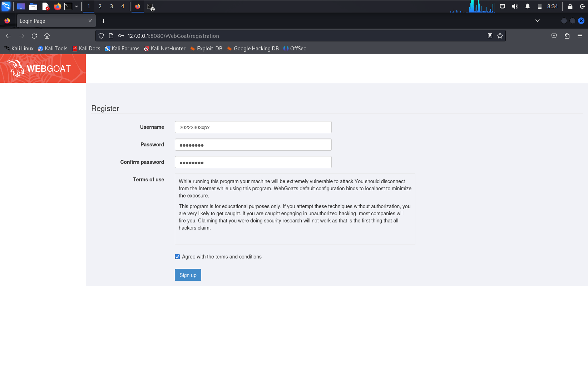The width and height of the screenshot is (588, 372).
Task: Switch to workspace 2
Action: (100, 6)
